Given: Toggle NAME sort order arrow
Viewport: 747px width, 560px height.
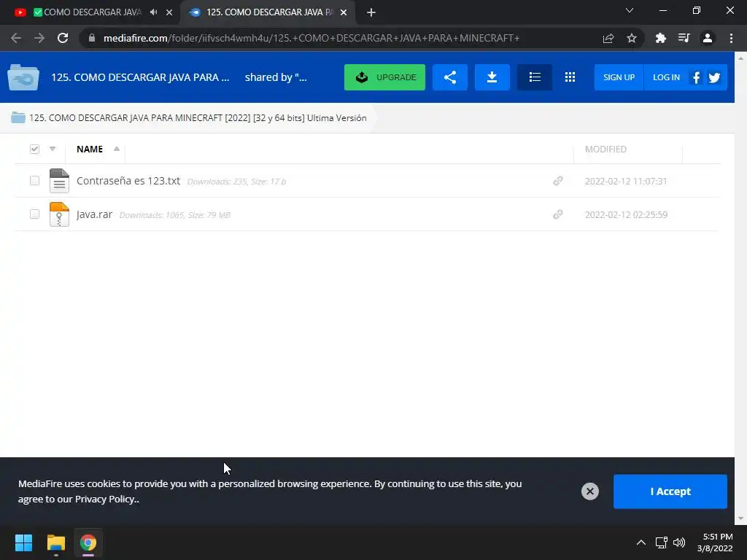Looking at the screenshot, I should click(x=116, y=149).
